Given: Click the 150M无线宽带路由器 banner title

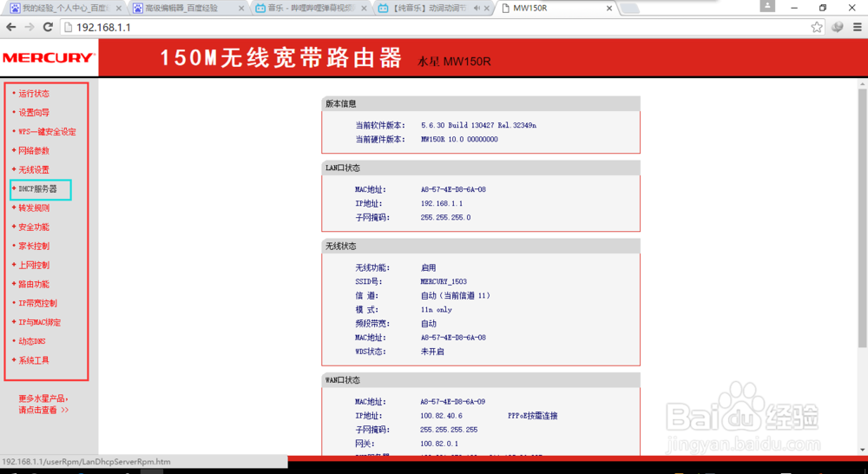Looking at the screenshot, I should [x=281, y=57].
